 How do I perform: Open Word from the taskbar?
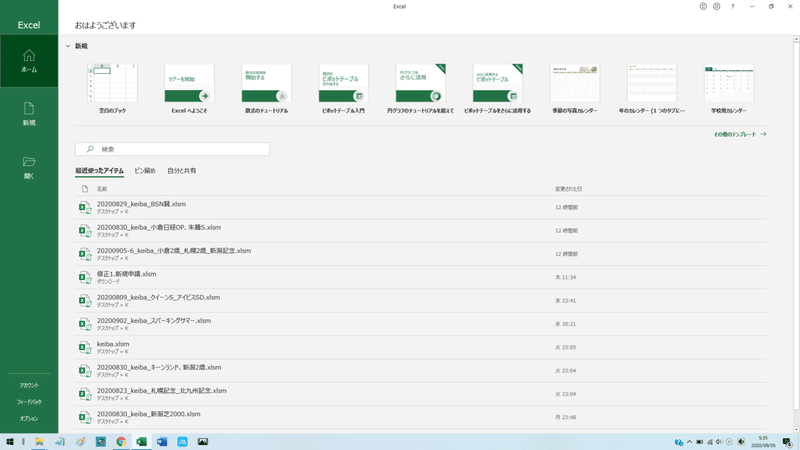click(162, 442)
